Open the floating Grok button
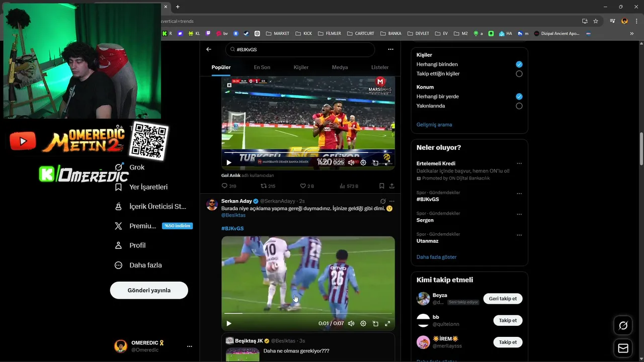The width and height of the screenshot is (644, 362). pyautogui.click(x=623, y=326)
